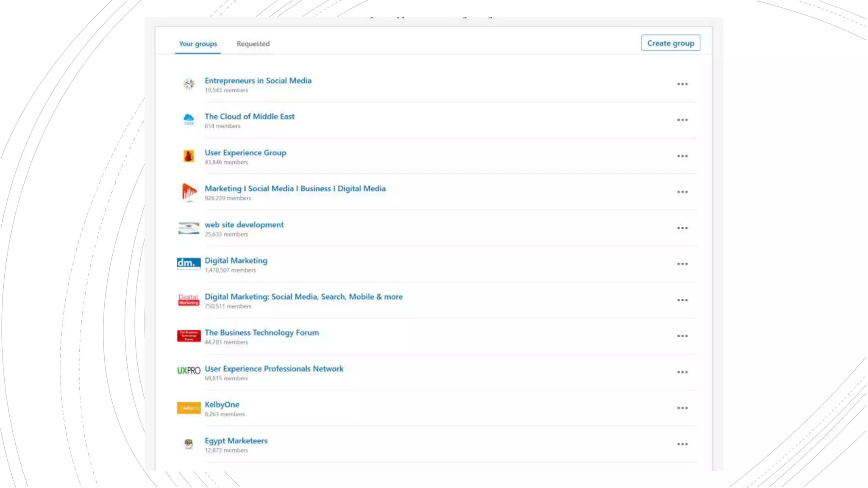Open the User Experience Group link
Viewport: 868px width, 488px height.
pos(245,152)
